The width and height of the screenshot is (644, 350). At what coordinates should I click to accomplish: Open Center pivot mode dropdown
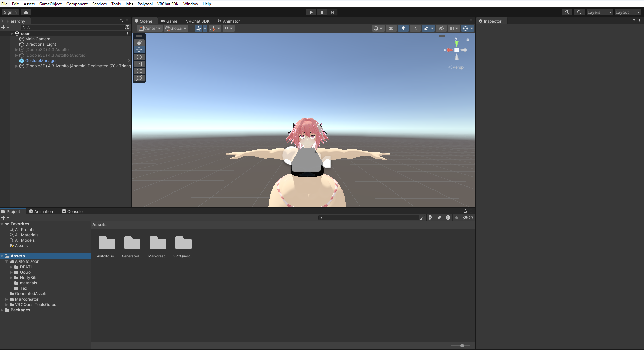(150, 28)
